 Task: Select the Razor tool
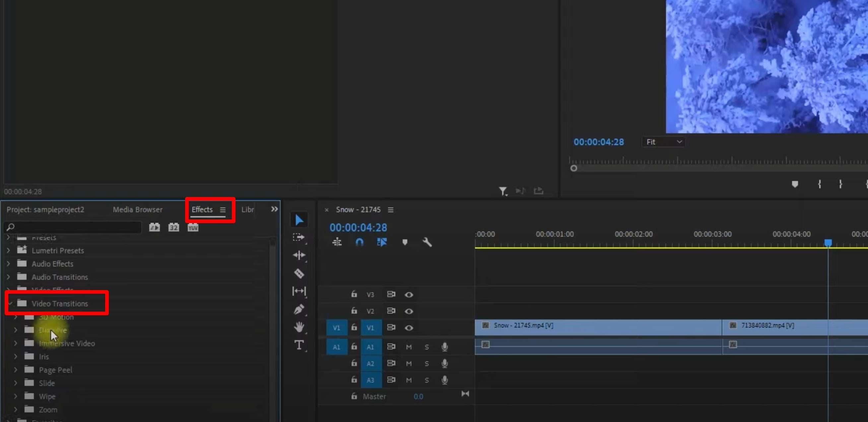pyautogui.click(x=299, y=273)
